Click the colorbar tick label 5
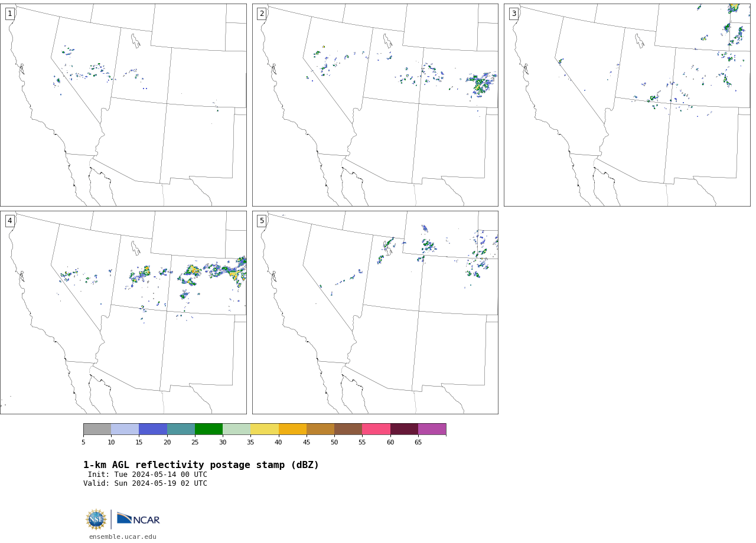Image resolution: width=756 pixels, height=543 pixels. (83, 442)
